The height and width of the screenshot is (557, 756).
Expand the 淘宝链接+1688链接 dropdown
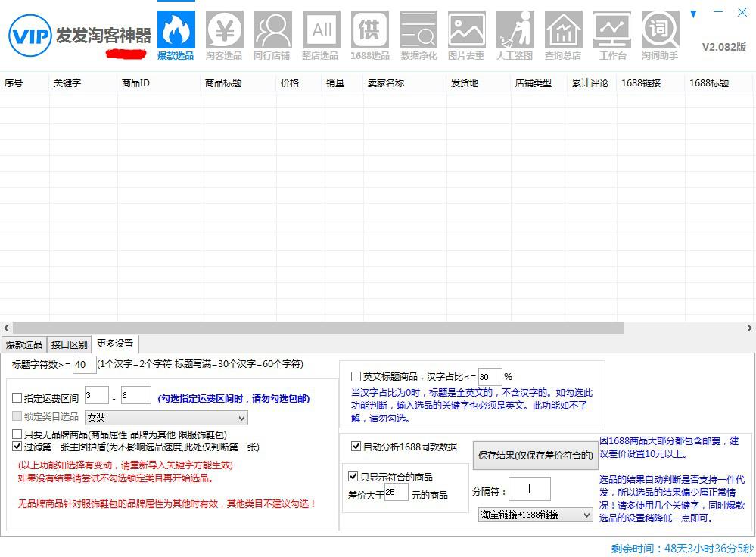coord(535,514)
